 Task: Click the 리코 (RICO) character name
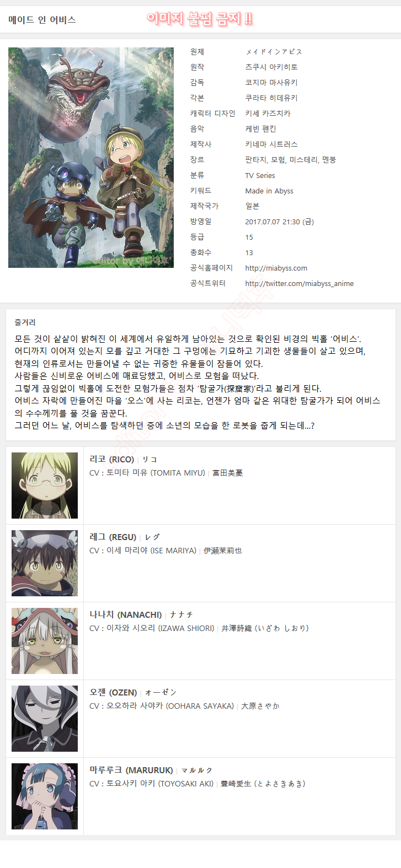click(x=112, y=459)
